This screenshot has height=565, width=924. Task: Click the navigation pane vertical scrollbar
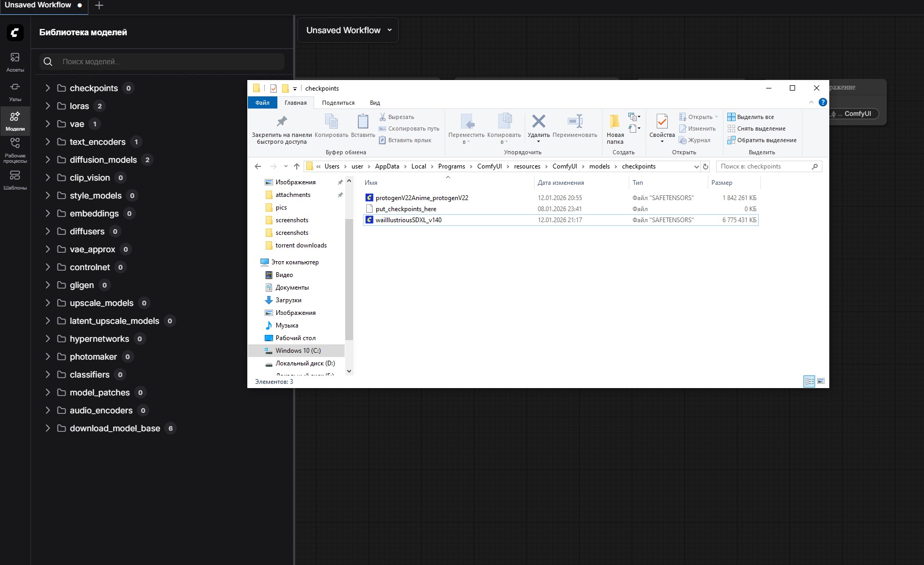[349, 279]
